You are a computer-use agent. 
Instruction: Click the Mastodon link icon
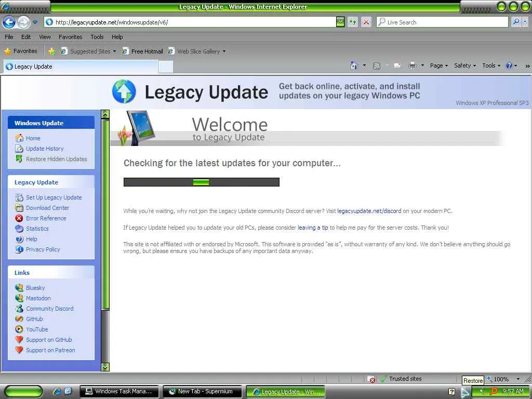coord(19,298)
